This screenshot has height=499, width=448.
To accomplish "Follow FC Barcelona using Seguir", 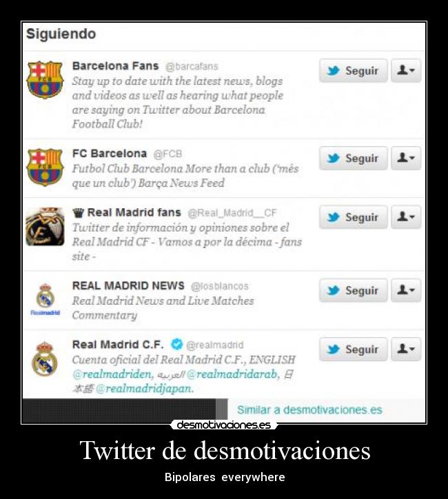I will [353, 158].
